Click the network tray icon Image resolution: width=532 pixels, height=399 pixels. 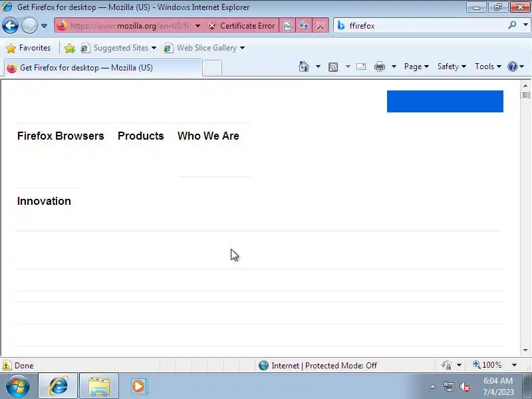click(448, 386)
